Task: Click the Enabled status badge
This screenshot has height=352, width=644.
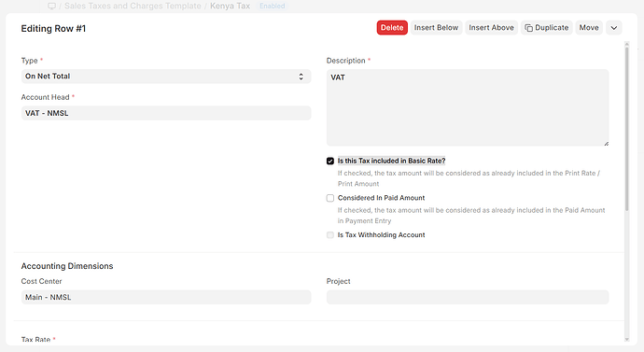Action: tap(272, 7)
